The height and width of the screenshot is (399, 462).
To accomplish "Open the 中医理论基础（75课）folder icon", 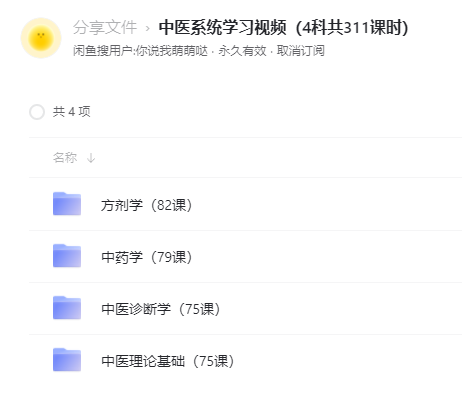I will 67,360.
